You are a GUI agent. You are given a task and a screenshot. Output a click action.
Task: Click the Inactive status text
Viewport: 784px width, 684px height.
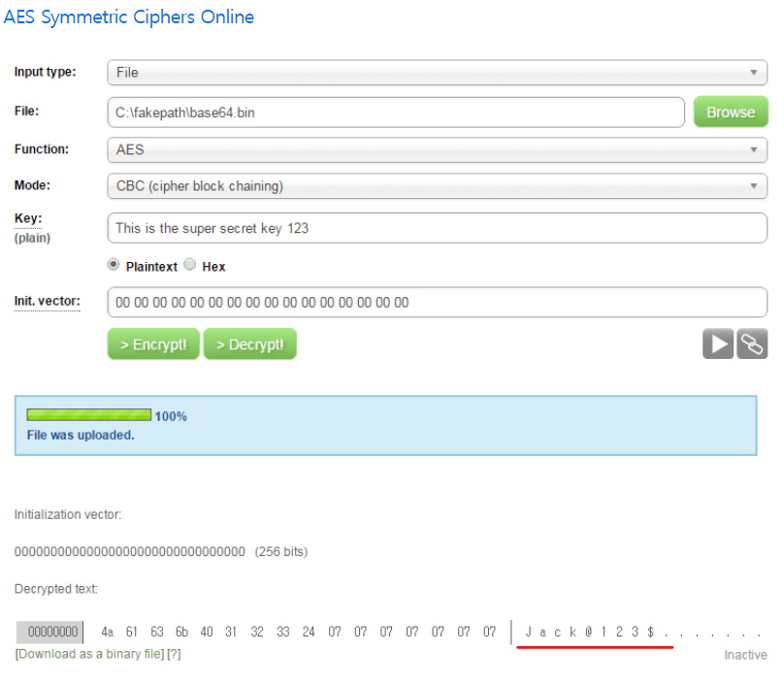click(745, 655)
